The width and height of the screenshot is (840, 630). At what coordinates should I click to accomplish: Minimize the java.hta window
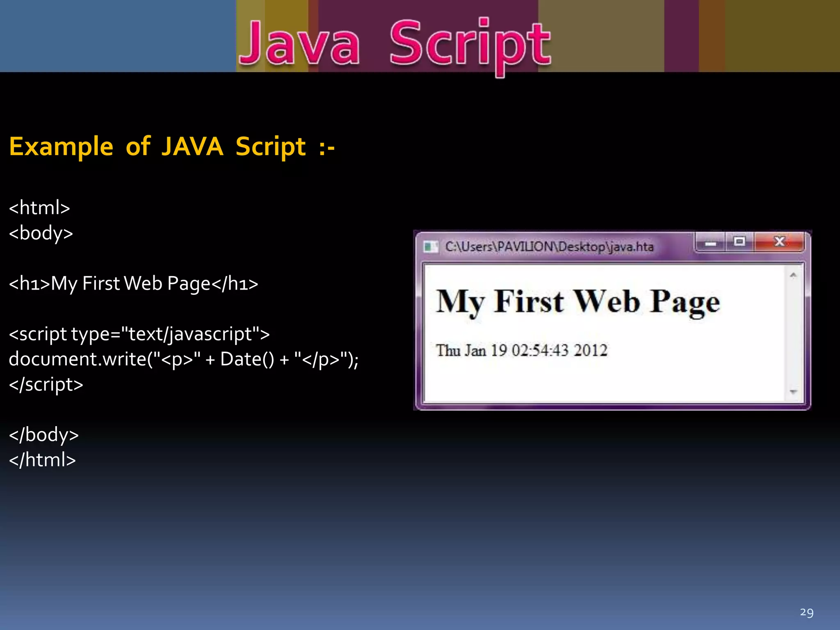click(710, 242)
